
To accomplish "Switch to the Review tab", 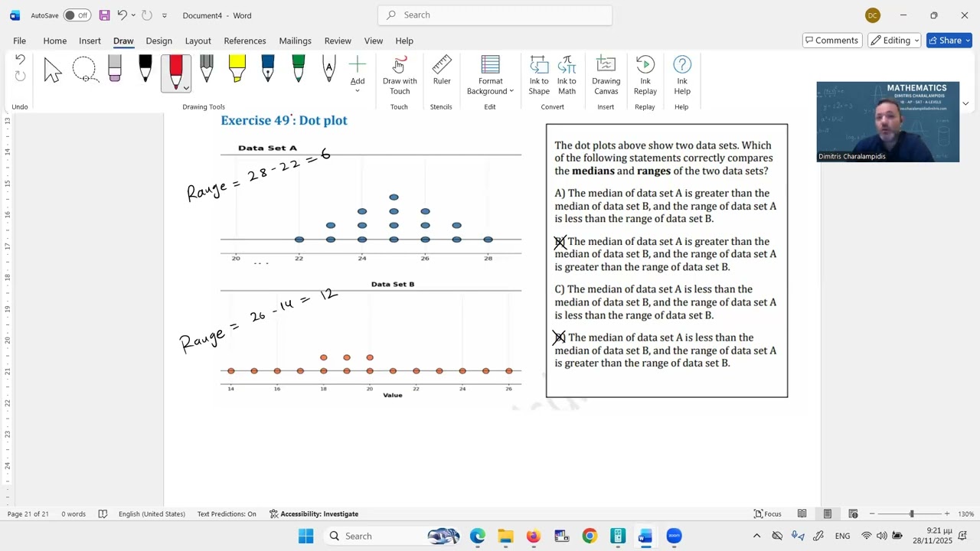I will pyautogui.click(x=338, y=41).
